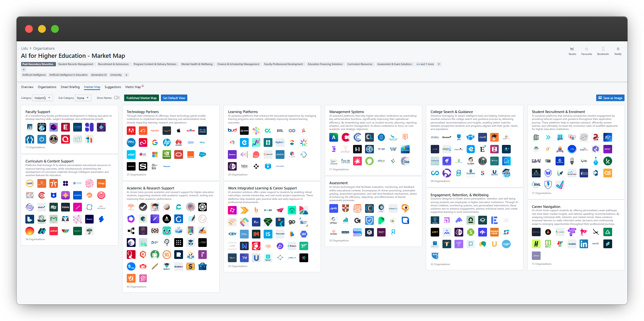Viewport: 644px width, 321px height.
Task: Open the Dell Technologies logo
Action: (x=131, y=142)
